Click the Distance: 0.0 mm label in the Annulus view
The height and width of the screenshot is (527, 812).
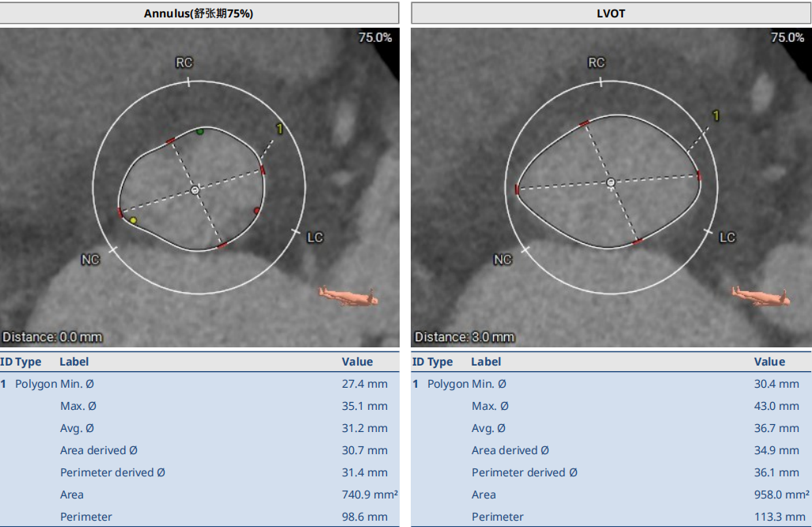click(x=52, y=337)
